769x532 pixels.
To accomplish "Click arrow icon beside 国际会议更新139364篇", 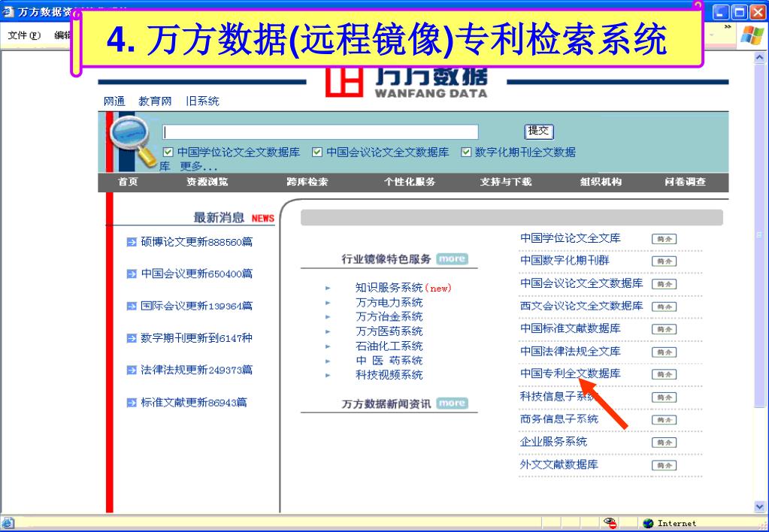I will pos(132,306).
